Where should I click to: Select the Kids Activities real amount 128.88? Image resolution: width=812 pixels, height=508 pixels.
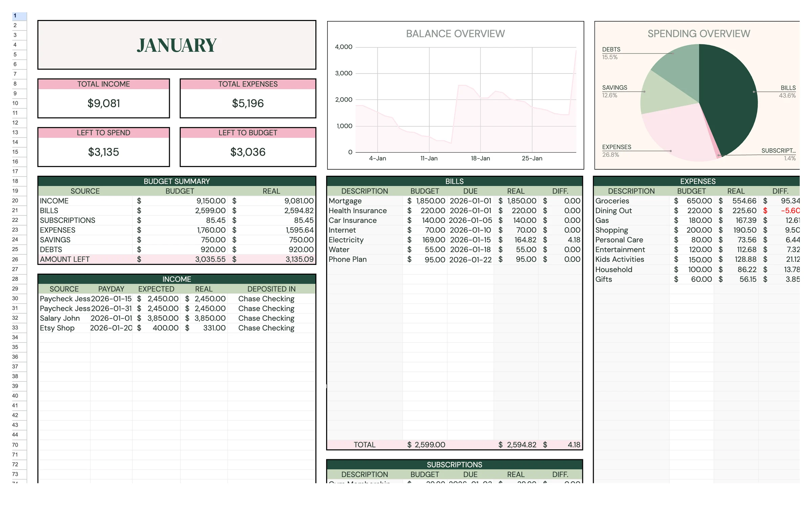[736, 259]
